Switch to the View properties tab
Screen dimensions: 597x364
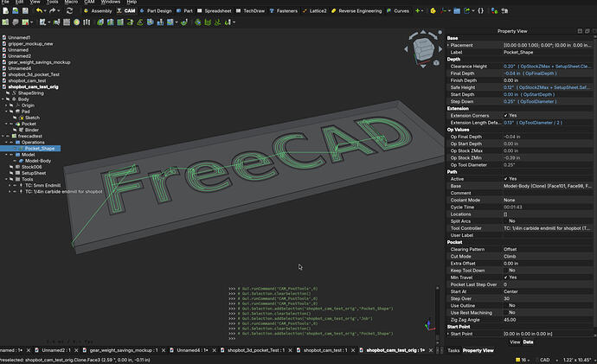tap(515, 342)
